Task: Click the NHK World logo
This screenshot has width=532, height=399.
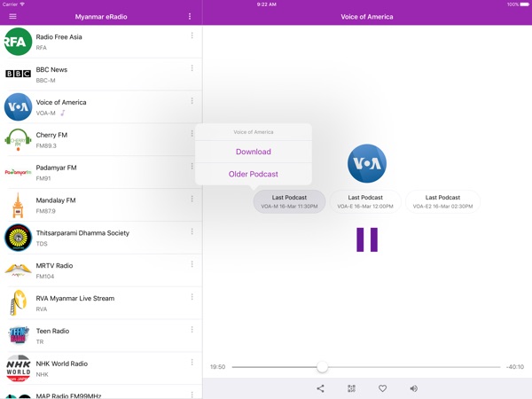Action: (18, 368)
